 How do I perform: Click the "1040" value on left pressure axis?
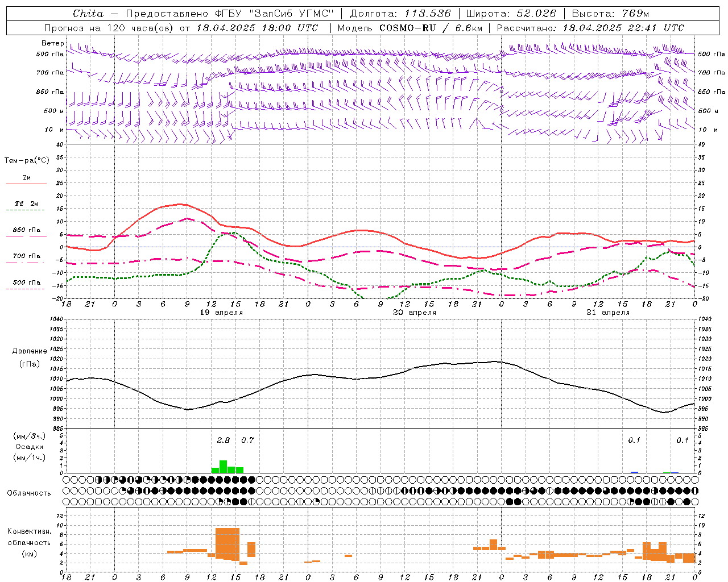pos(55,319)
